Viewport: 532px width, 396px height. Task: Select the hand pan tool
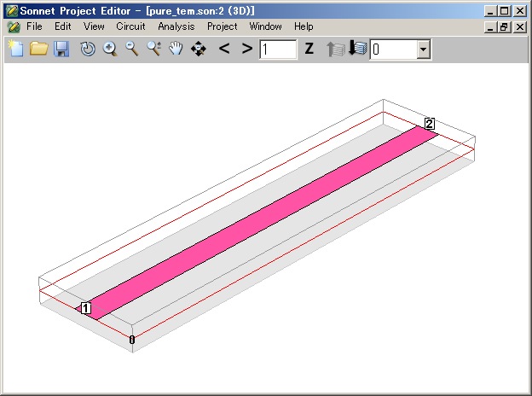coord(176,49)
